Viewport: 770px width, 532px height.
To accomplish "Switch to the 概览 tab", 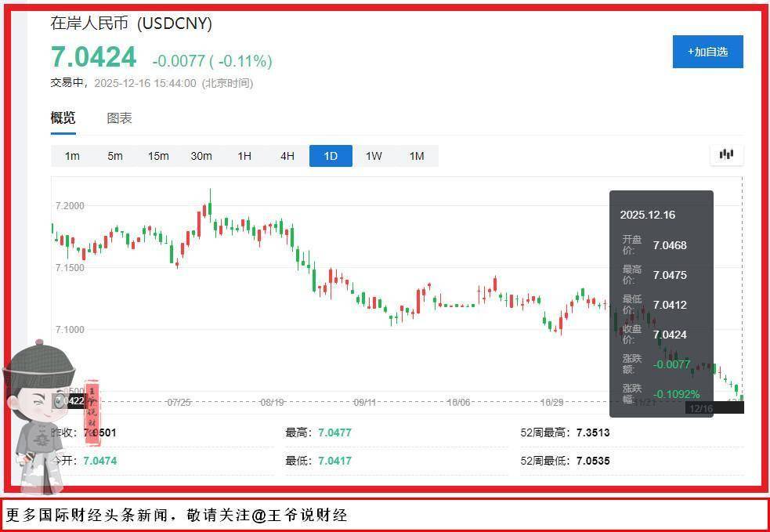I will (63, 118).
